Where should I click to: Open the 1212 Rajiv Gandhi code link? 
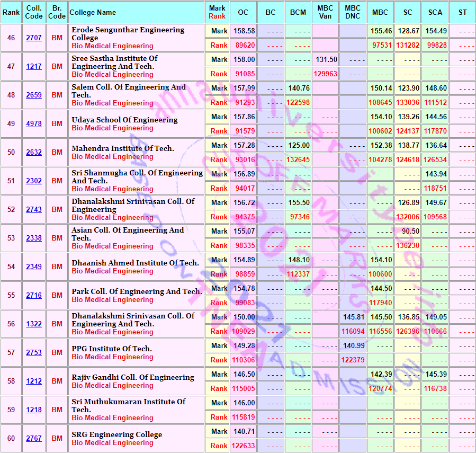[34, 381]
